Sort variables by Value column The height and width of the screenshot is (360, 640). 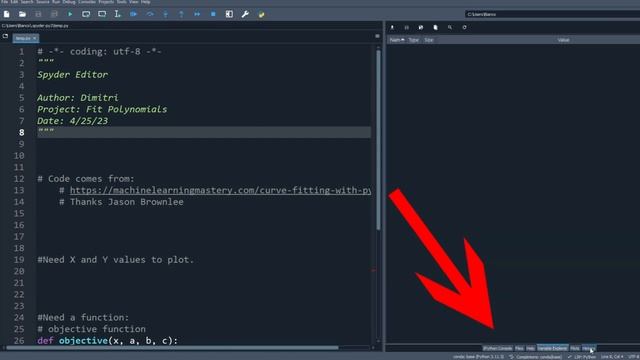(x=563, y=40)
